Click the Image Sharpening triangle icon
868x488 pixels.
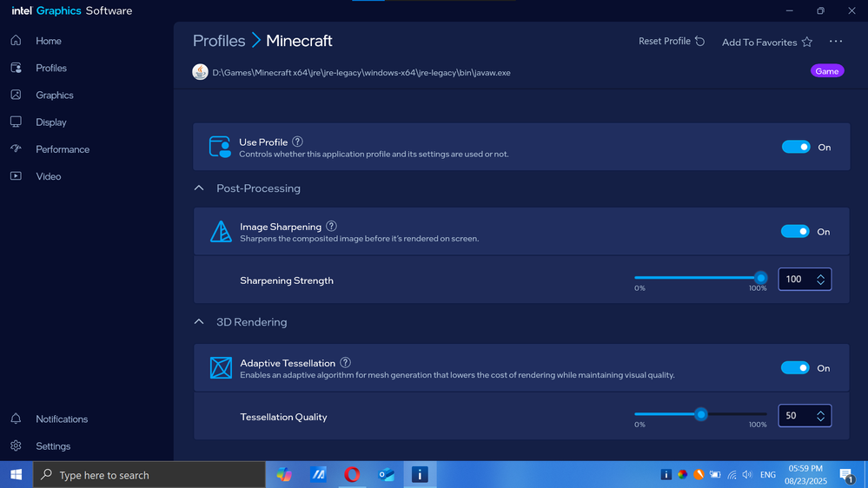(x=221, y=232)
